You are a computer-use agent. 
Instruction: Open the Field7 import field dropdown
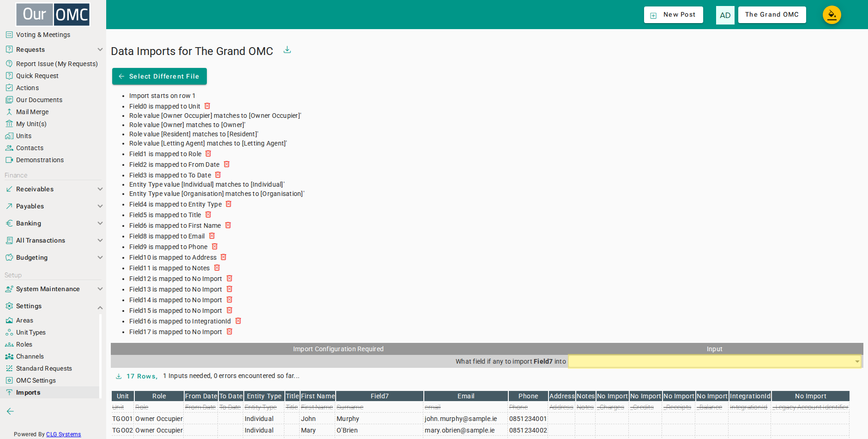[x=715, y=361]
